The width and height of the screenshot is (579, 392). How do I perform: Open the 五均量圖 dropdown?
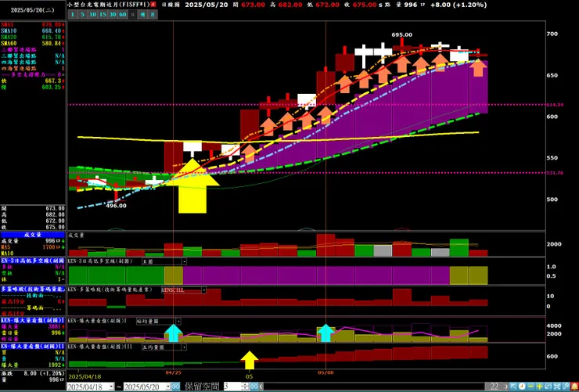pos(164,347)
